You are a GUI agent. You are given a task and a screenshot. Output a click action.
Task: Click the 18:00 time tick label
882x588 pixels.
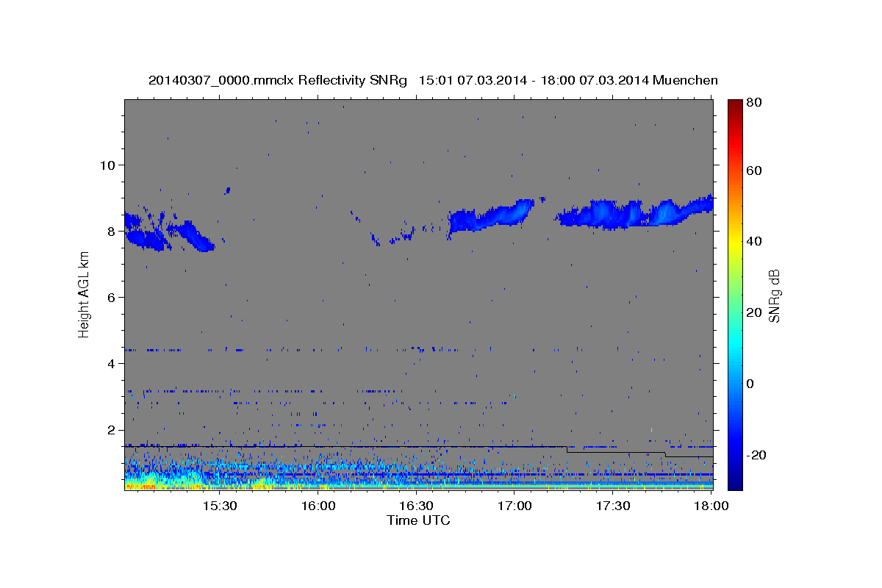click(x=711, y=506)
